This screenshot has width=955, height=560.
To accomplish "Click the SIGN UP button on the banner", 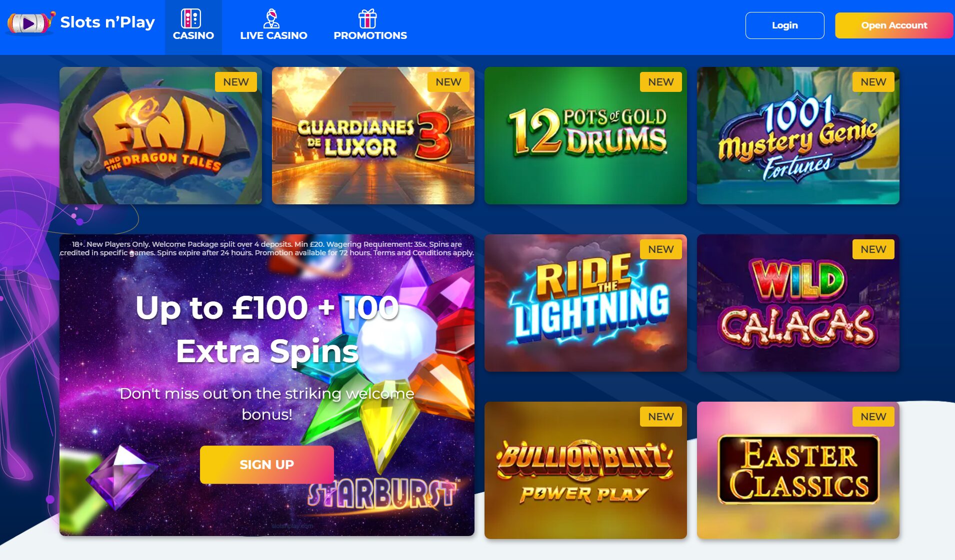I will (x=266, y=465).
